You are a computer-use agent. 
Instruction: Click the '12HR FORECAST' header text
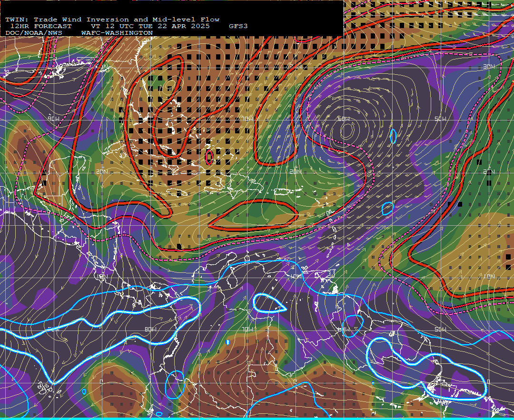pos(40,26)
